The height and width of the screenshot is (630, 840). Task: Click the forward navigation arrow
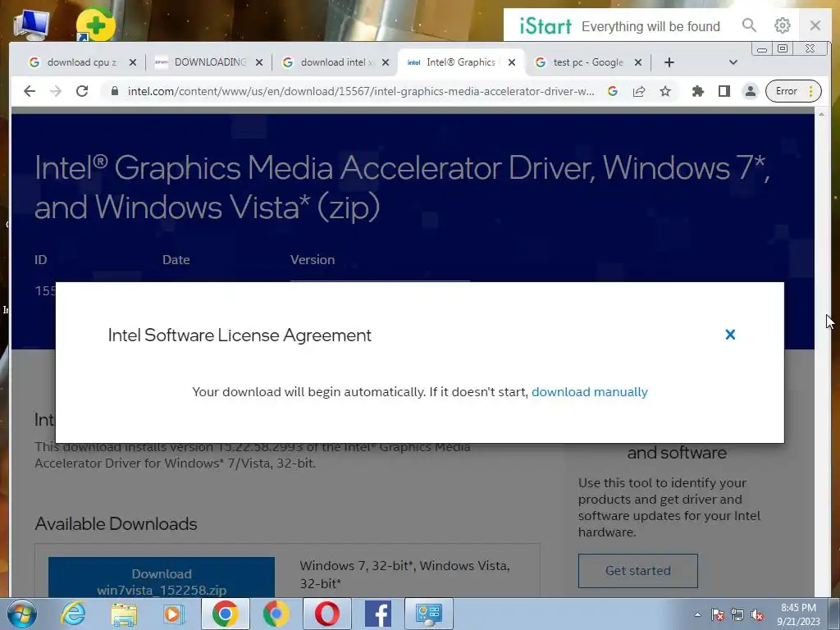click(x=56, y=91)
